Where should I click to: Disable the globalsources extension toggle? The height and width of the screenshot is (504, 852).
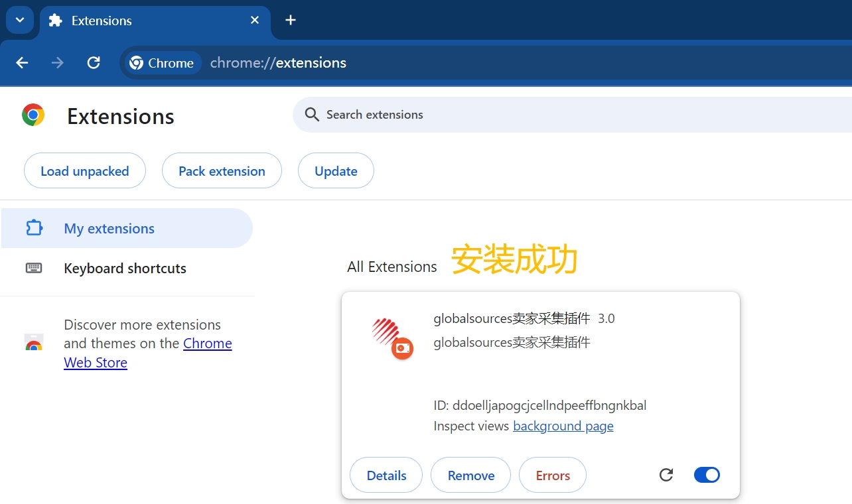pos(707,475)
